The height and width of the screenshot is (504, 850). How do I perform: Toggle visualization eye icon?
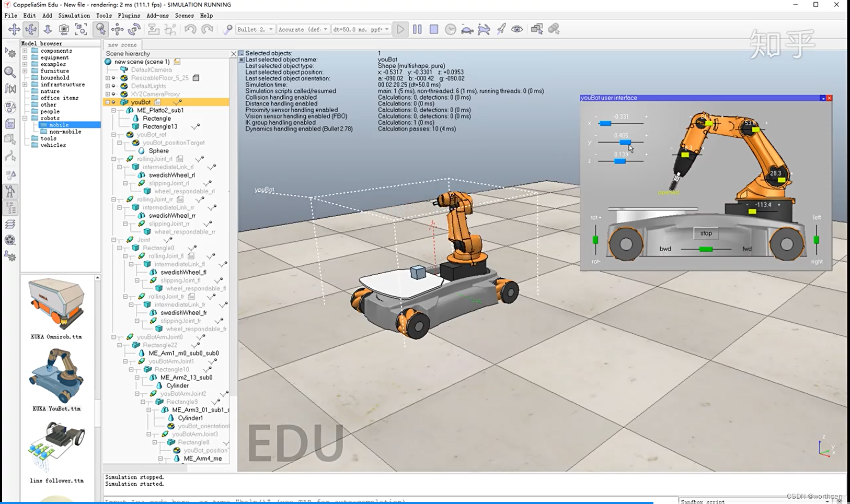coord(517,29)
